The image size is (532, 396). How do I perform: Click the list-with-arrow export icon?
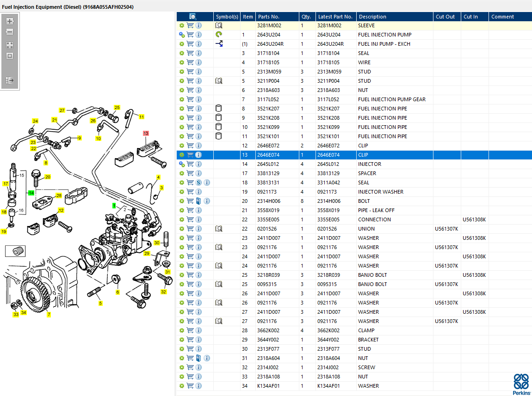10,80
